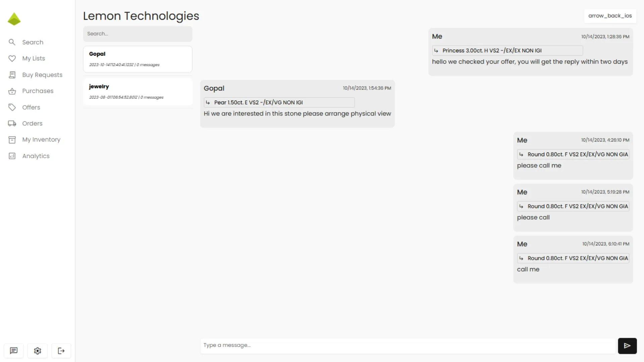Open My Inventory in sidebar
Viewport: 644px width, 362px height.
41,139
